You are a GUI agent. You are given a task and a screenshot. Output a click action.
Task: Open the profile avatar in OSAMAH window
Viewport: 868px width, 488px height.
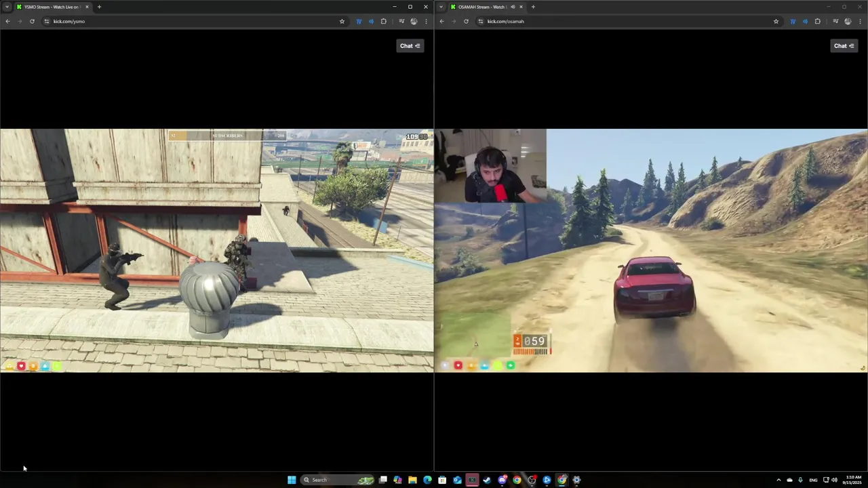[x=848, y=21]
